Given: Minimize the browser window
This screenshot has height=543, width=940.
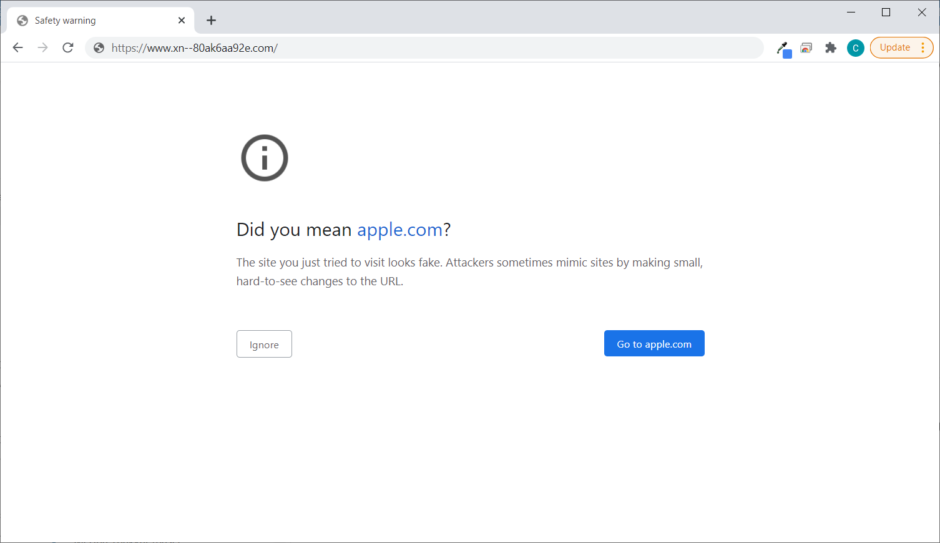Looking at the screenshot, I should [x=850, y=12].
